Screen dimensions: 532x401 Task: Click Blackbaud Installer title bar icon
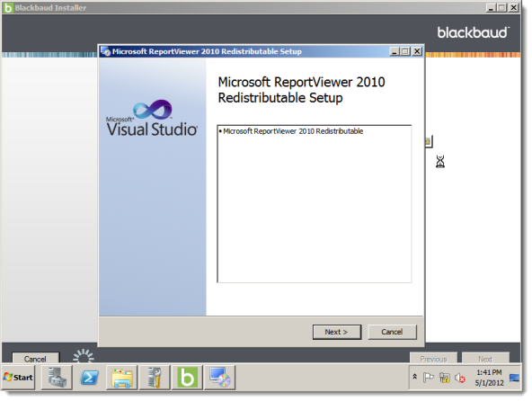pos(8,7)
